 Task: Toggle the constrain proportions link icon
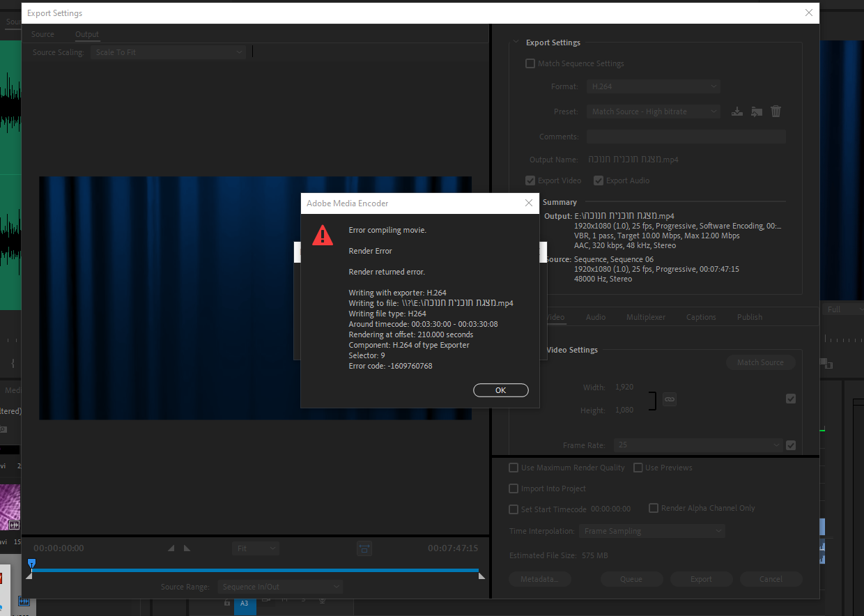click(x=670, y=399)
